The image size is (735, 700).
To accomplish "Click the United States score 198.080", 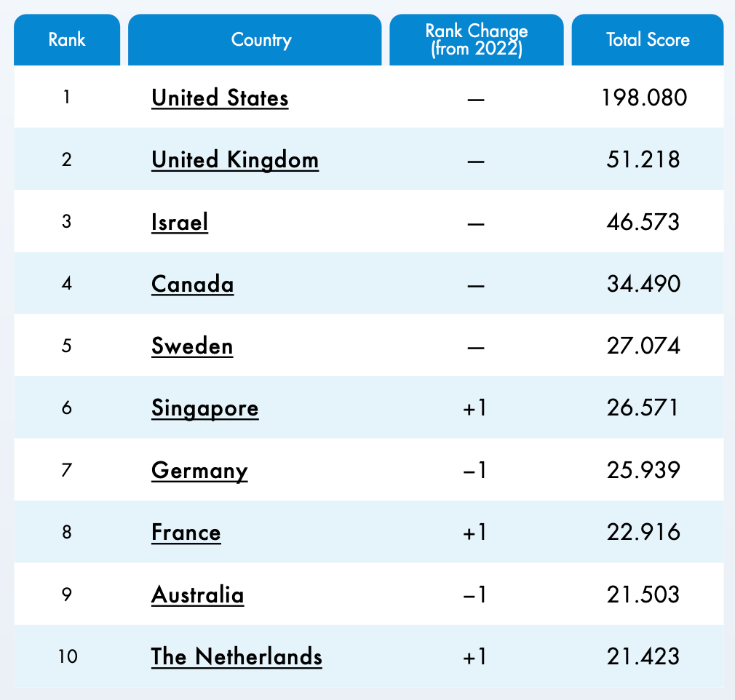I will (644, 98).
